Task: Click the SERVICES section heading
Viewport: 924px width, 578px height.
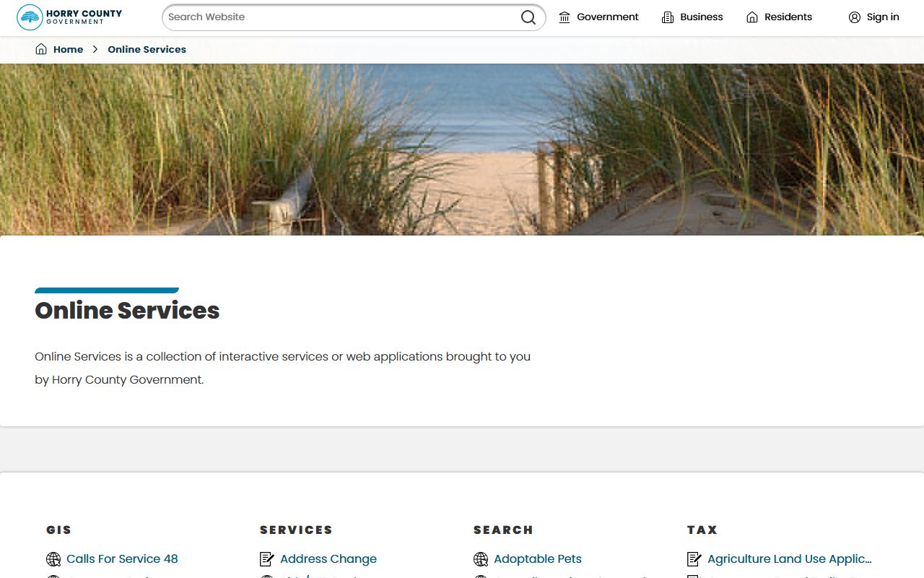Action: click(x=296, y=530)
